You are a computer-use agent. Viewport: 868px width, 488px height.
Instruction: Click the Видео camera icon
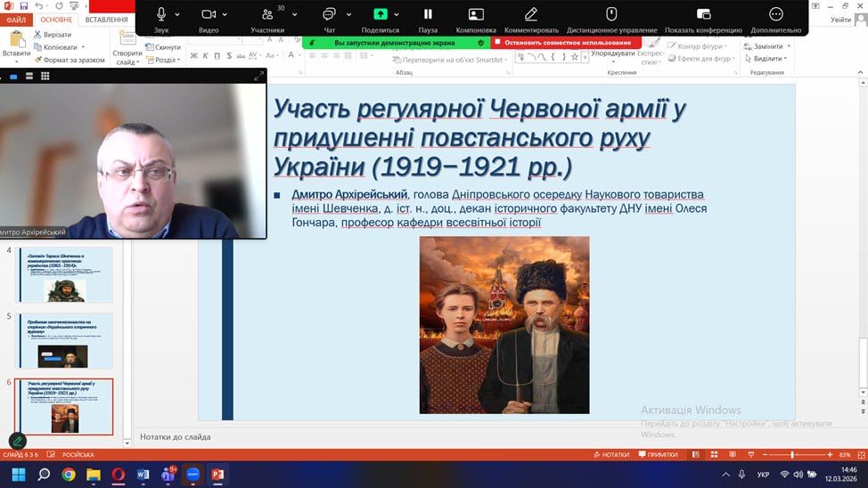[209, 14]
